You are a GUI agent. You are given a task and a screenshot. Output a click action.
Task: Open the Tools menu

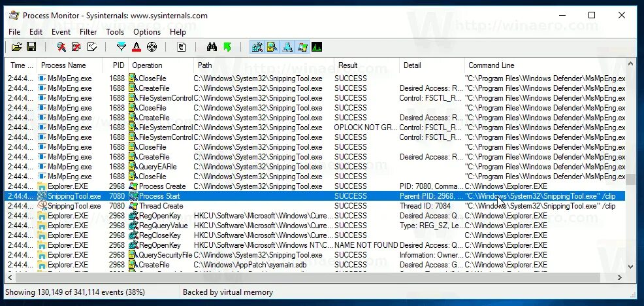click(x=115, y=31)
